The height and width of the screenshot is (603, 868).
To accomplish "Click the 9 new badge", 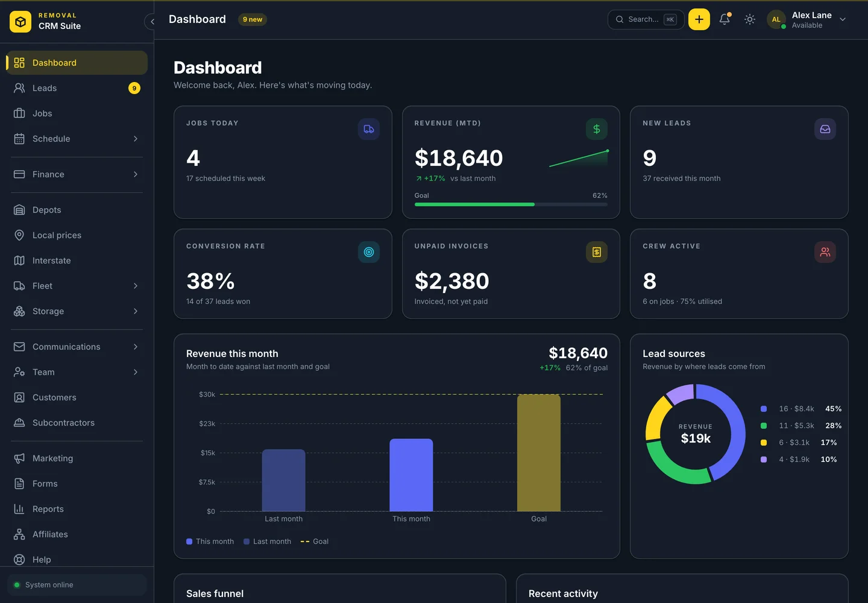I will (x=253, y=19).
